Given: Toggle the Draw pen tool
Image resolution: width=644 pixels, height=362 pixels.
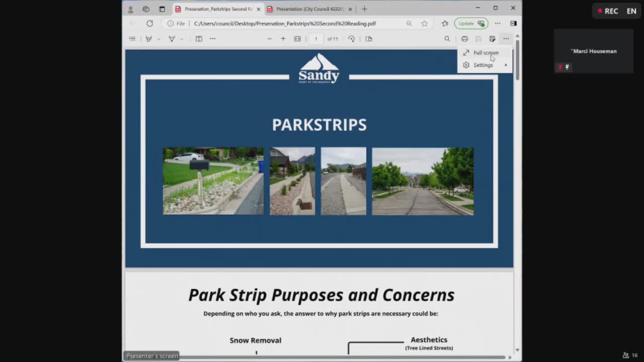Looking at the screenshot, I should point(172,39).
